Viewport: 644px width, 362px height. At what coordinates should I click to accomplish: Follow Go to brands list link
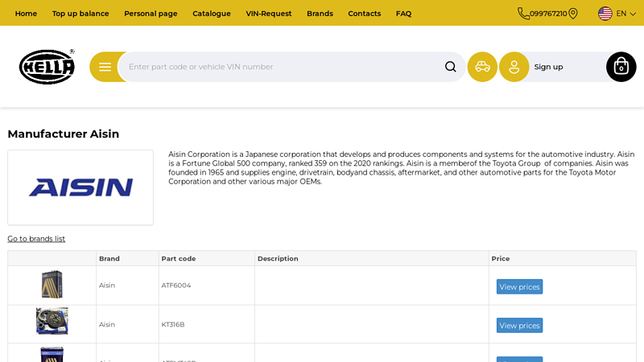pyautogui.click(x=36, y=239)
